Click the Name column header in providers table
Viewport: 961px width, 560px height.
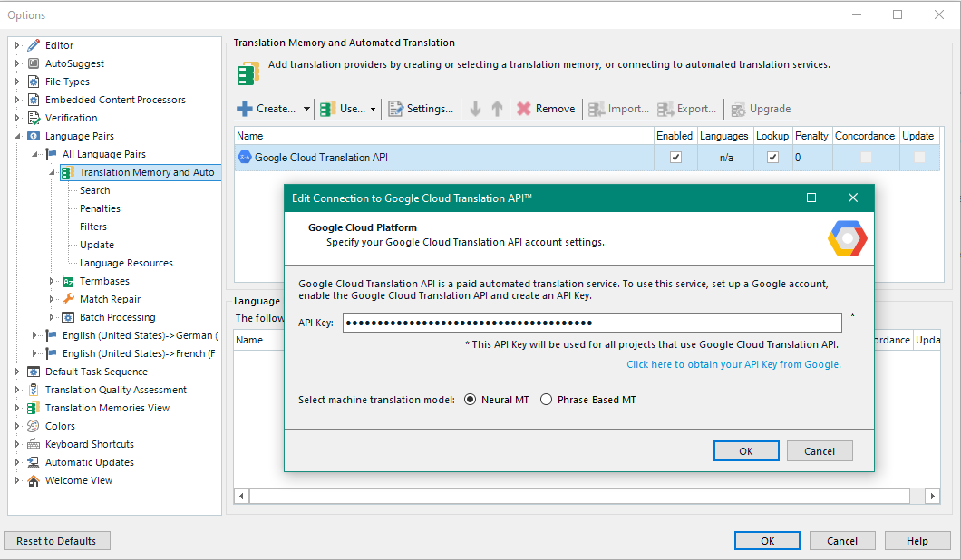coord(443,136)
